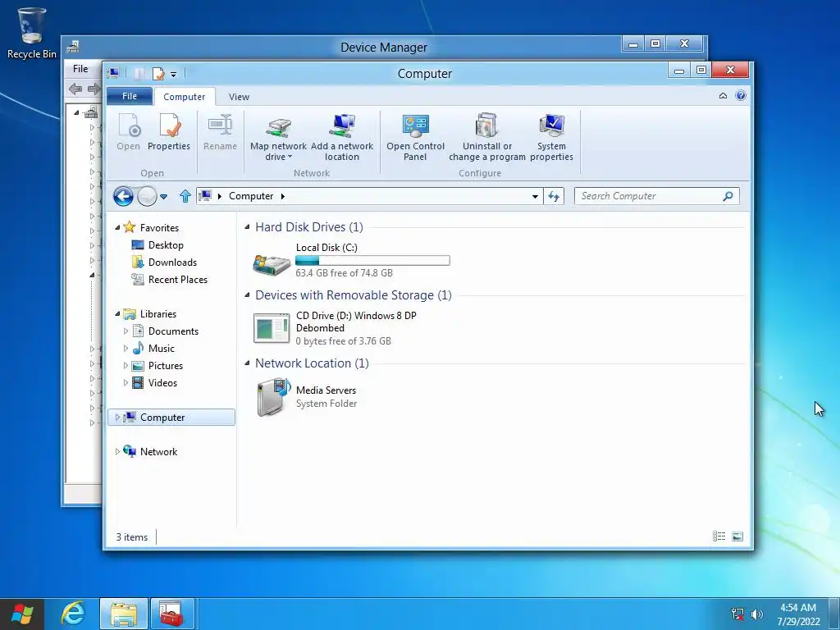Expand the Computer tree node arrow

tap(117, 418)
